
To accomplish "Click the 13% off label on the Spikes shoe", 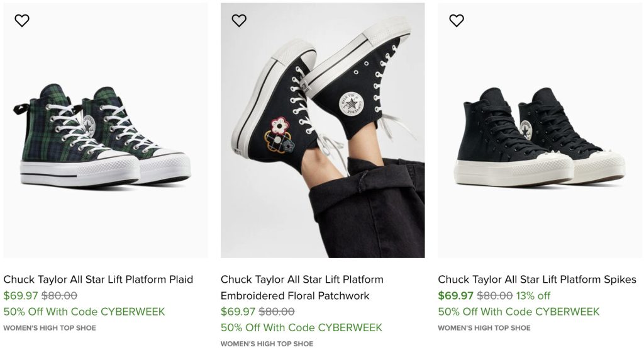I will click(x=533, y=296).
